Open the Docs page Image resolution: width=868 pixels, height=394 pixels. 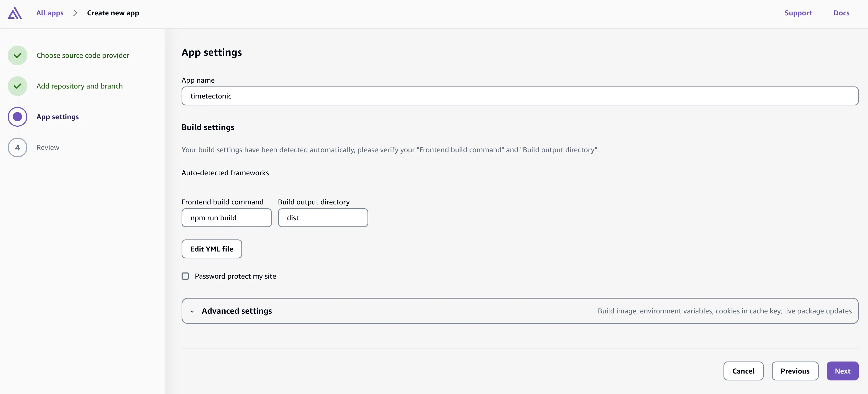841,13
